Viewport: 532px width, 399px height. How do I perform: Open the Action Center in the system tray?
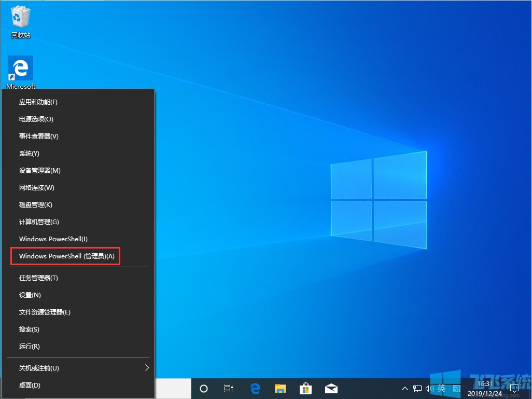514,388
